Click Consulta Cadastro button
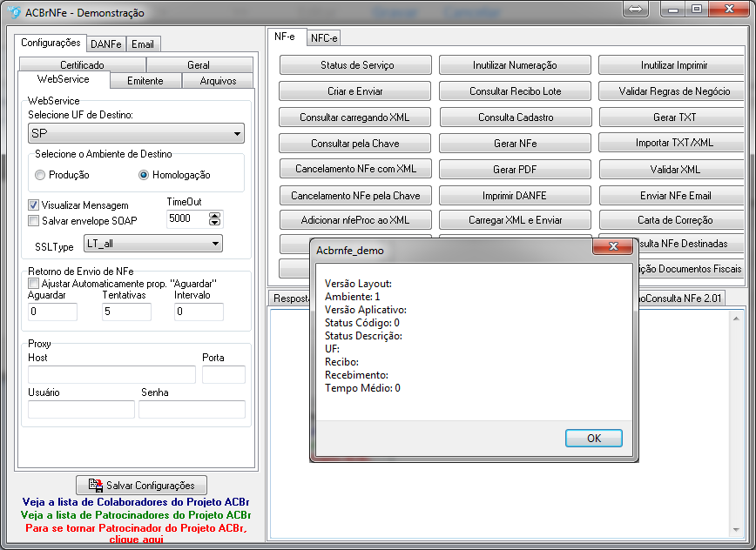Screen dimensions: 756x550 click(516, 117)
